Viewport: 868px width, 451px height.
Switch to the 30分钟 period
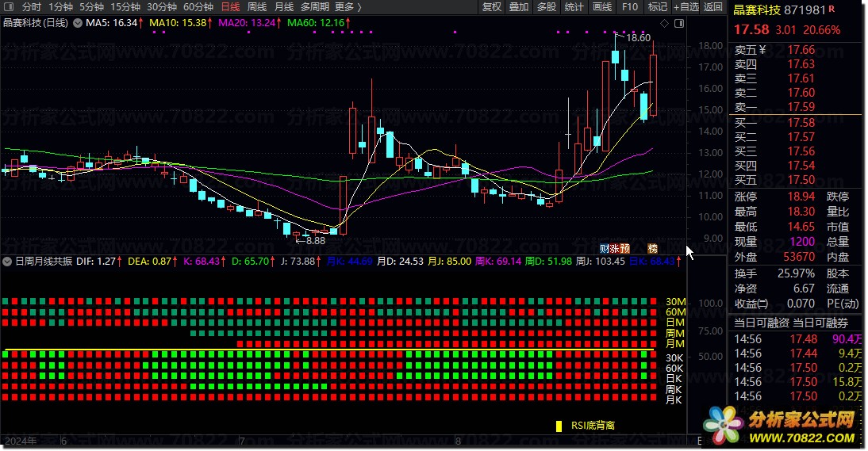162,7
